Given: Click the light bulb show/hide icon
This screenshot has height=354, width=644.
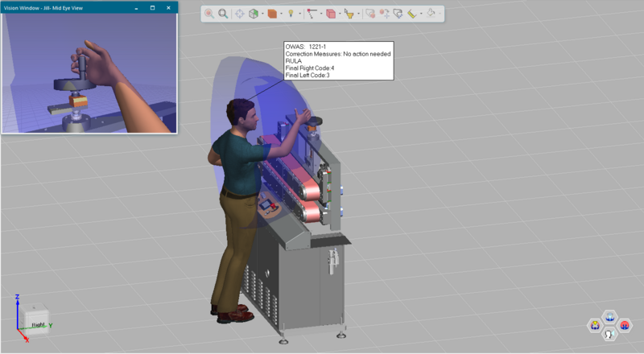Looking at the screenshot, I should tap(291, 14).
